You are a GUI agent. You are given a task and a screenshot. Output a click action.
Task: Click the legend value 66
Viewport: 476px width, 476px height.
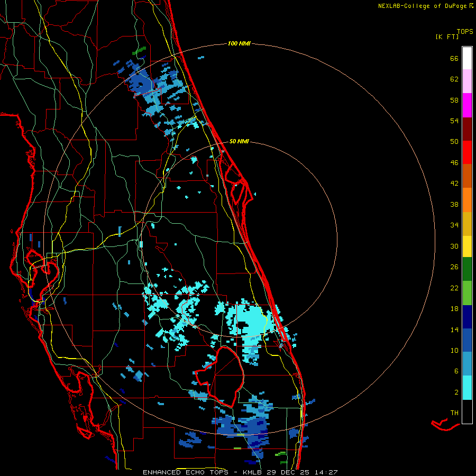coord(454,58)
